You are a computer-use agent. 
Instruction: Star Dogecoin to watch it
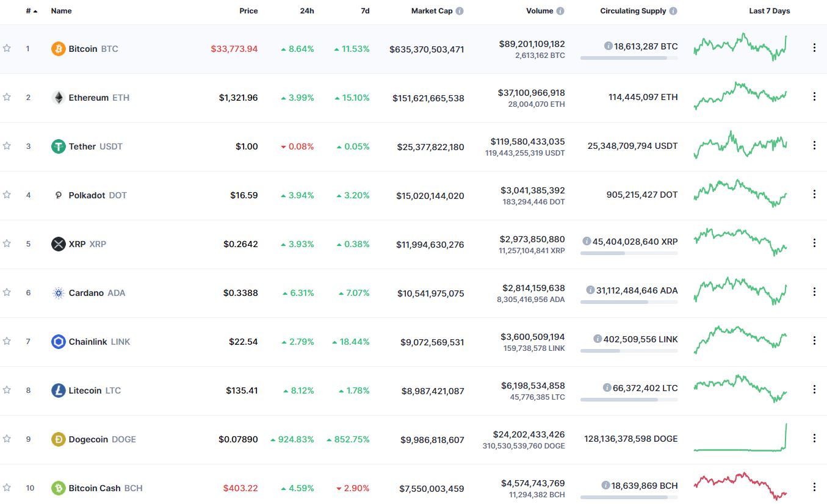7,439
